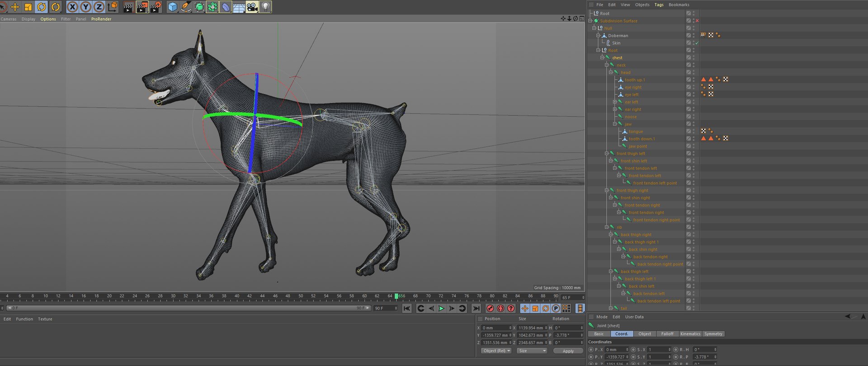Image resolution: width=868 pixels, height=366 pixels.
Task: Toggle Point Level Animation dots icon
Action: click(566, 308)
